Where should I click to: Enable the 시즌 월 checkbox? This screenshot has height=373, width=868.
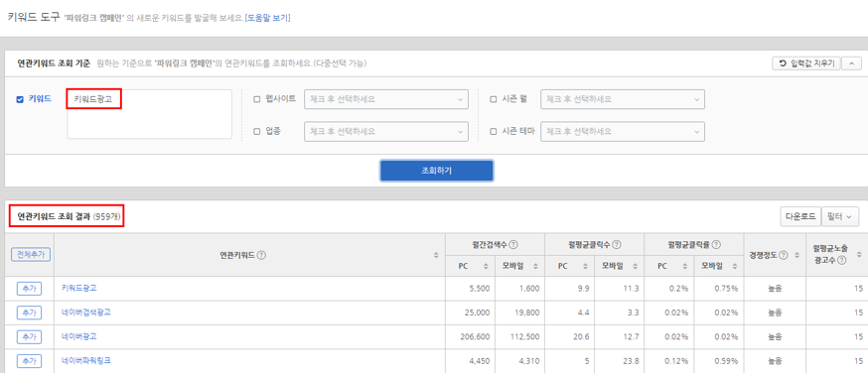(494, 99)
